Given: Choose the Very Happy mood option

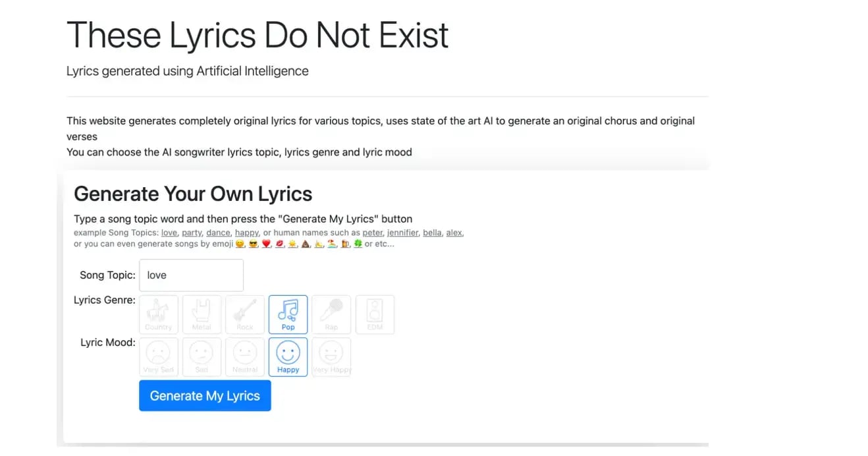Looking at the screenshot, I should 331,357.
